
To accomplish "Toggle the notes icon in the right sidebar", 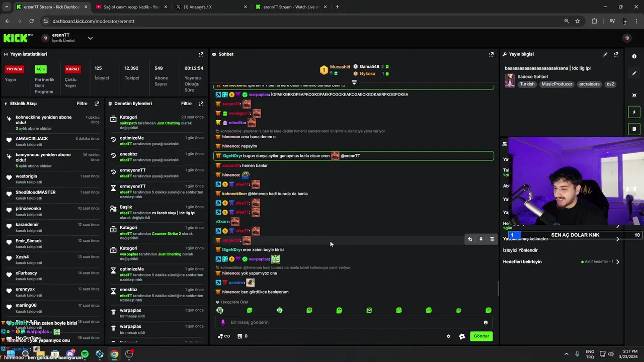I will pos(634,129).
